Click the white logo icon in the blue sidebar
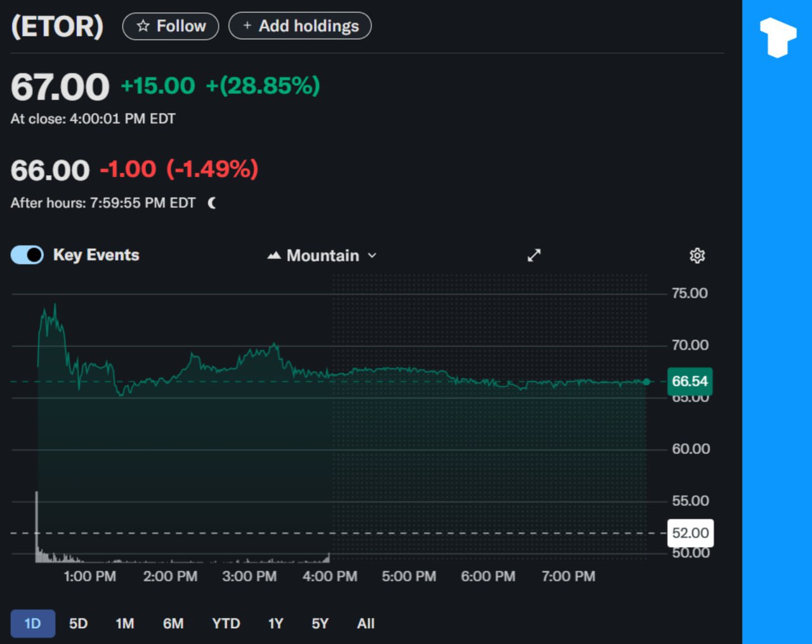 (778, 37)
